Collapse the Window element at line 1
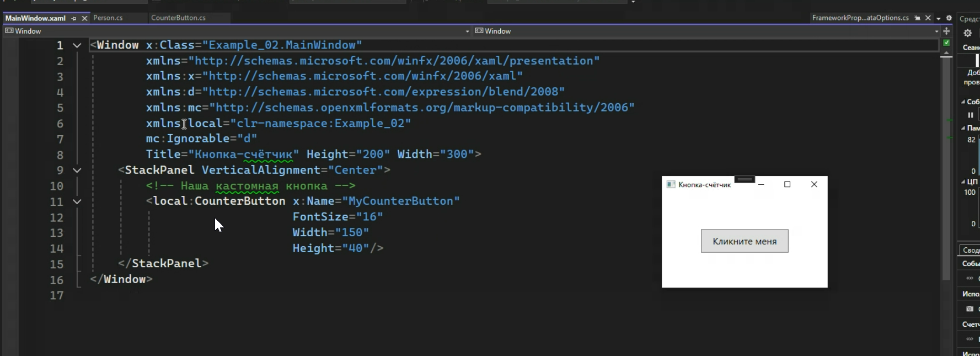980x356 pixels. [77, 45]
